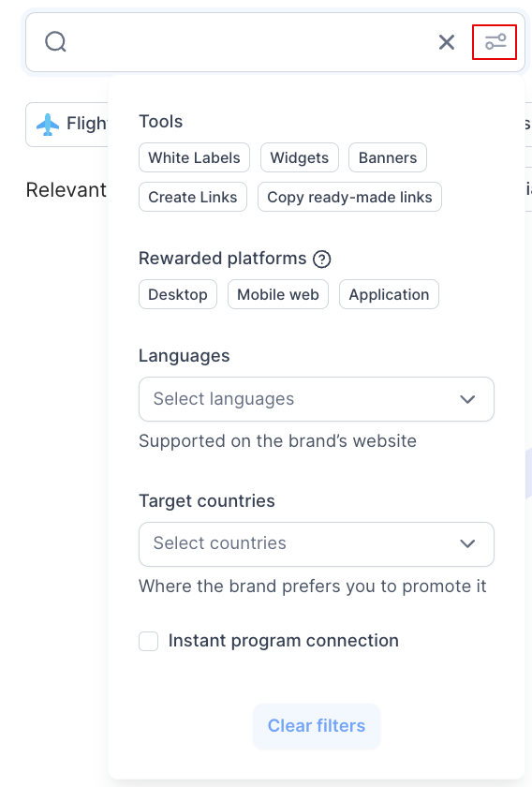Click the airplane Flights icon
The image size is (532, 787).
click(x=48, y=124)
